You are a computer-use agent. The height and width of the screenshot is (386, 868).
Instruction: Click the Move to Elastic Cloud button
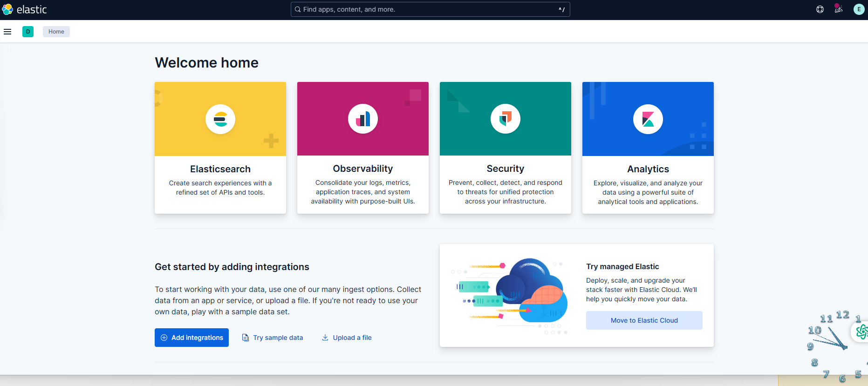click(x=644, y=320)
